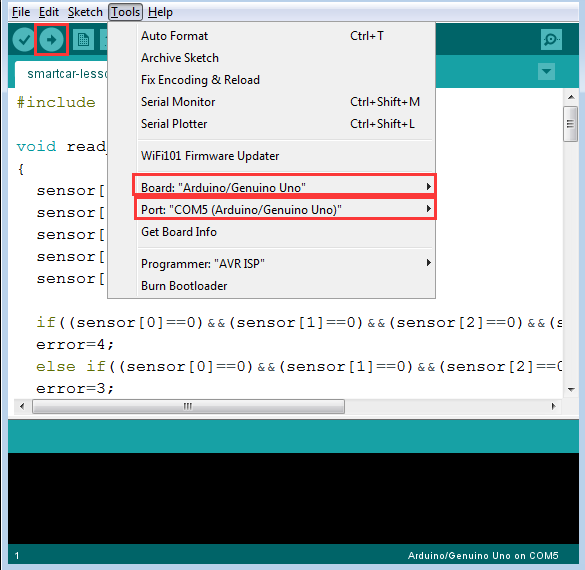Choose Auto Format from Tools menu

coord(271,36)
